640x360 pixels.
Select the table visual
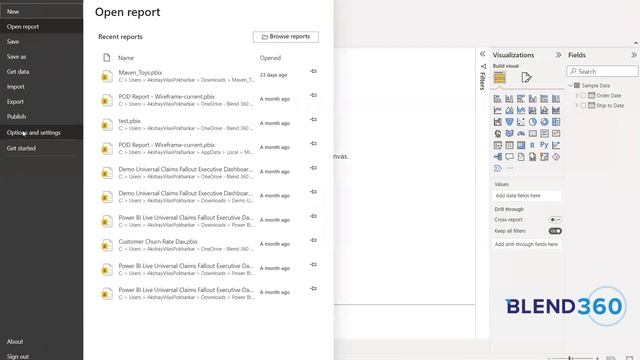(x=509, y=145)
